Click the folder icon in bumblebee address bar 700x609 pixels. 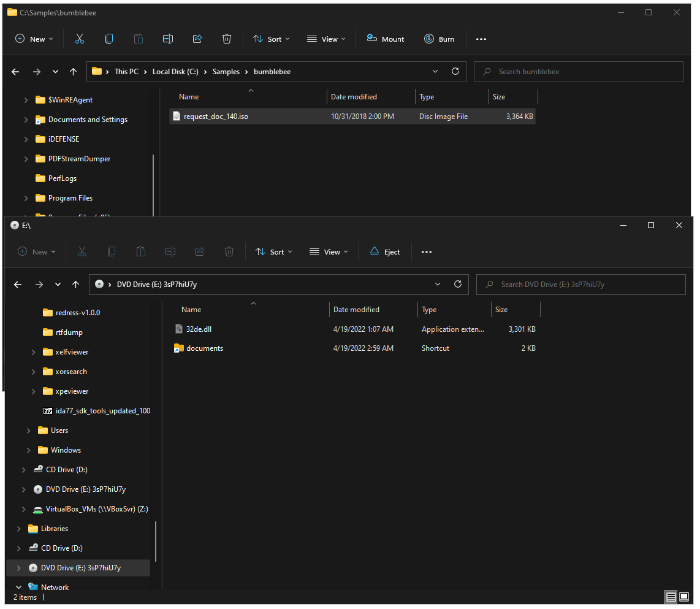pyautogui.click(x=96, y=72)
